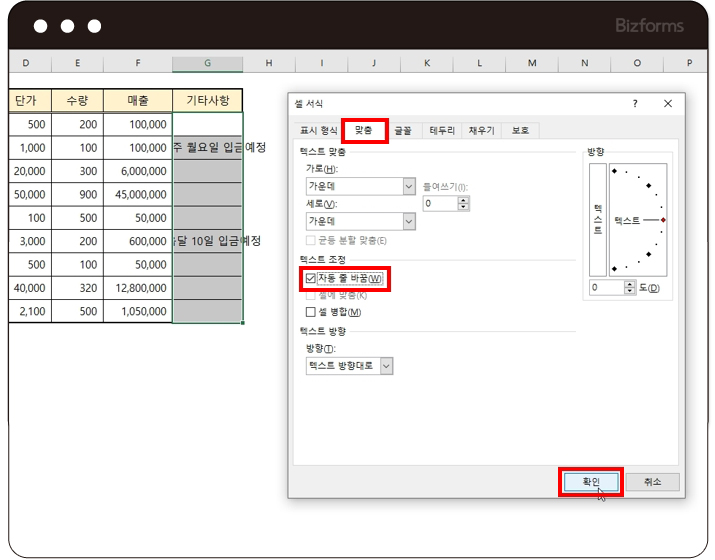Click the red orientation dial marker
Image resolution: width=715 pixels, height=560 pixels.
pos(662,219)
